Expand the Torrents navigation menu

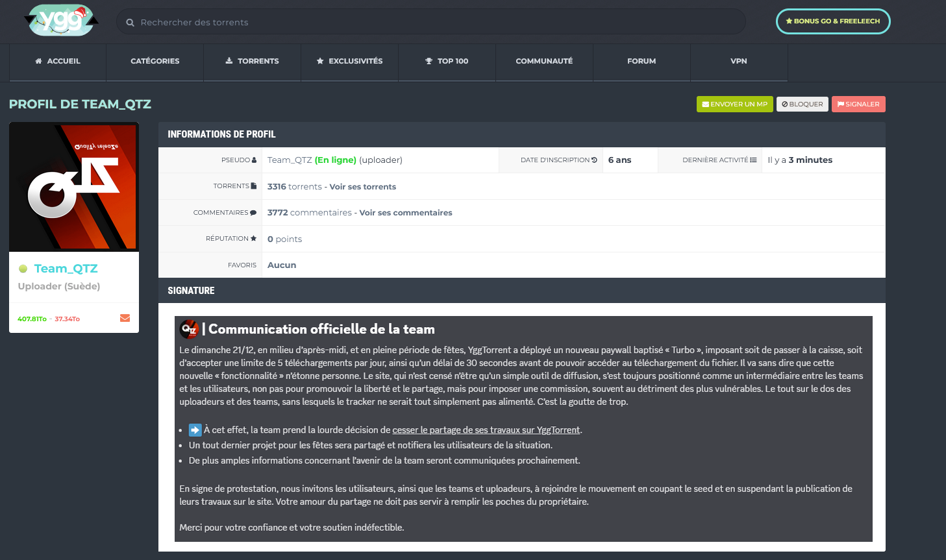coord(252,61)
